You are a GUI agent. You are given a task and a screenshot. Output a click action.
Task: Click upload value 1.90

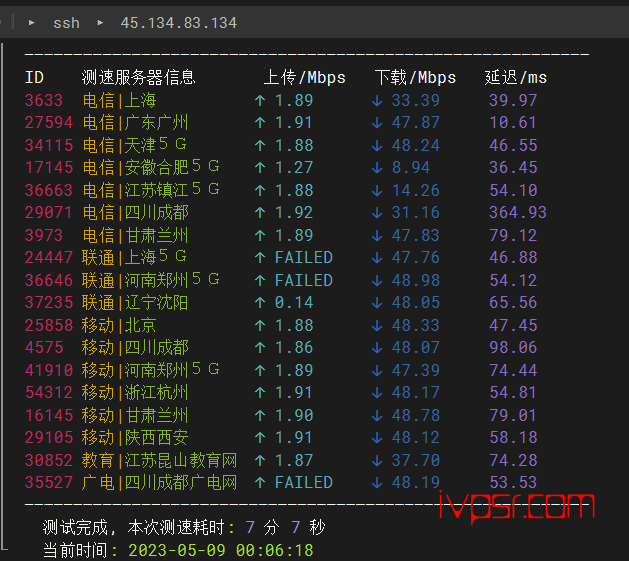point(294,415)
